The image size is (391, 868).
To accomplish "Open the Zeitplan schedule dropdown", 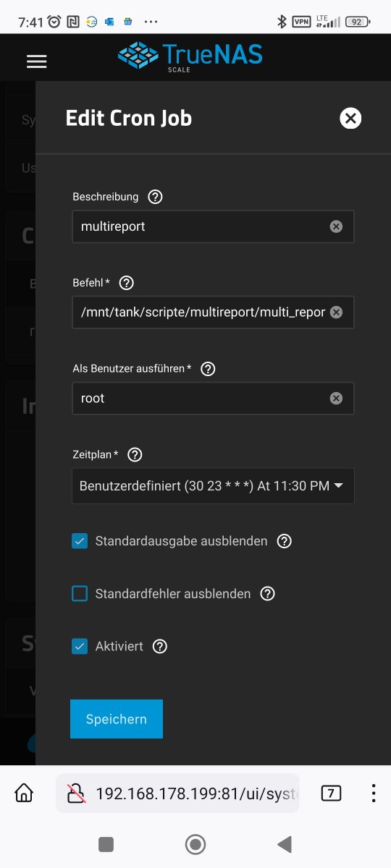I will (213, 486).
